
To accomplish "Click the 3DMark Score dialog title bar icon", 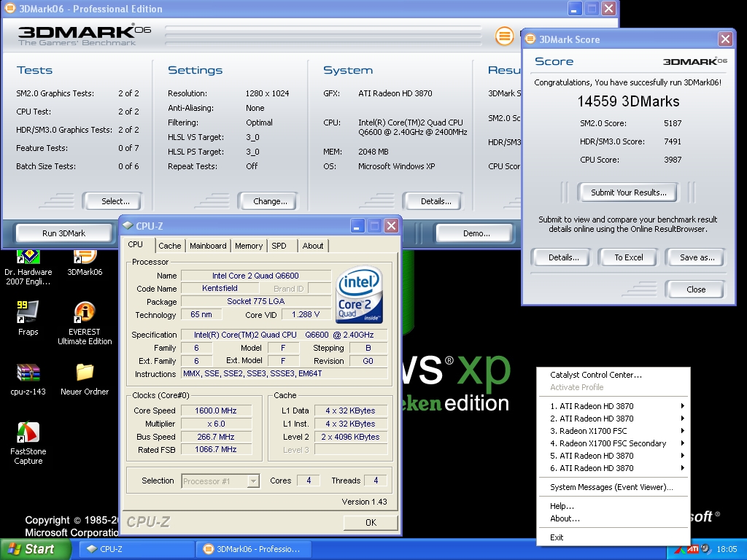I will click(530, 39).
